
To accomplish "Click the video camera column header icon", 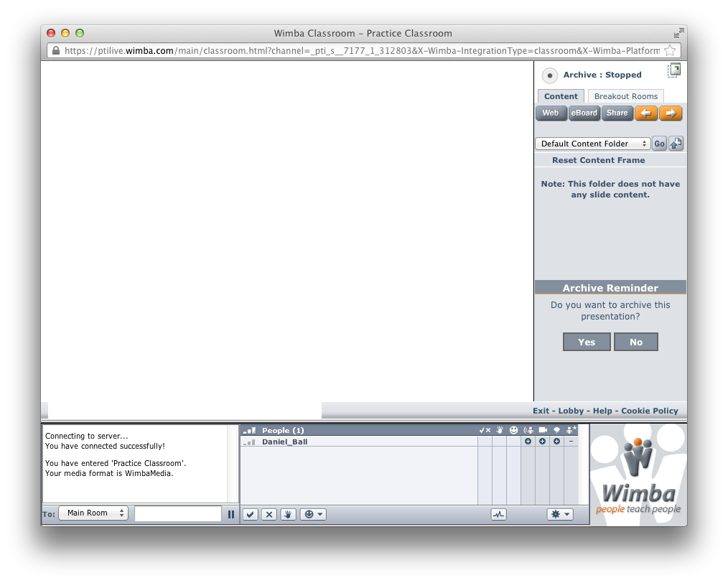I will (543, 430).
